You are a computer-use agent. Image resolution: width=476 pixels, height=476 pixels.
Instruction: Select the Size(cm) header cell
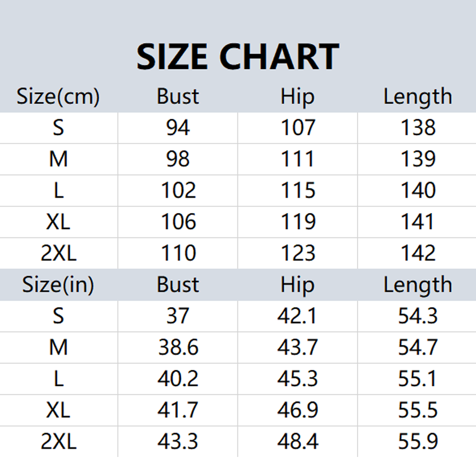pos(58,97)
